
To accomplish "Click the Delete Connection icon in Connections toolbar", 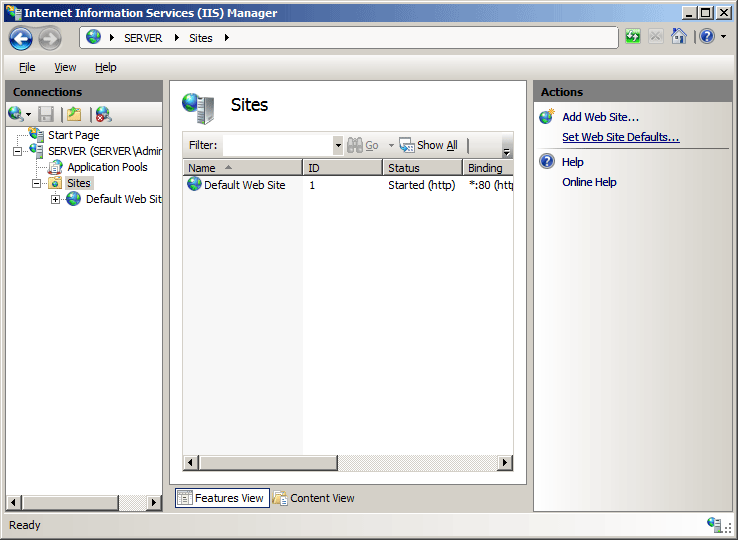I will coord(103,114).
